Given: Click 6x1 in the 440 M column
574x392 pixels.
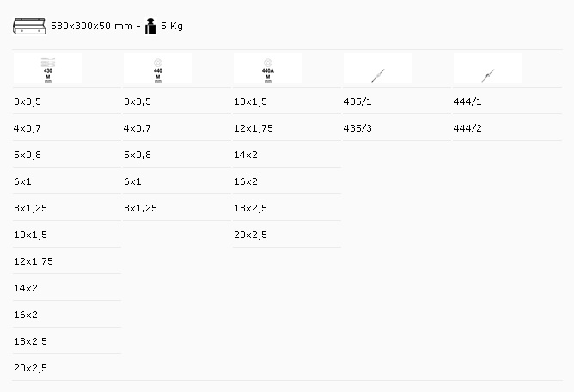Looking at the screenshot, I should tap(132, 181).
